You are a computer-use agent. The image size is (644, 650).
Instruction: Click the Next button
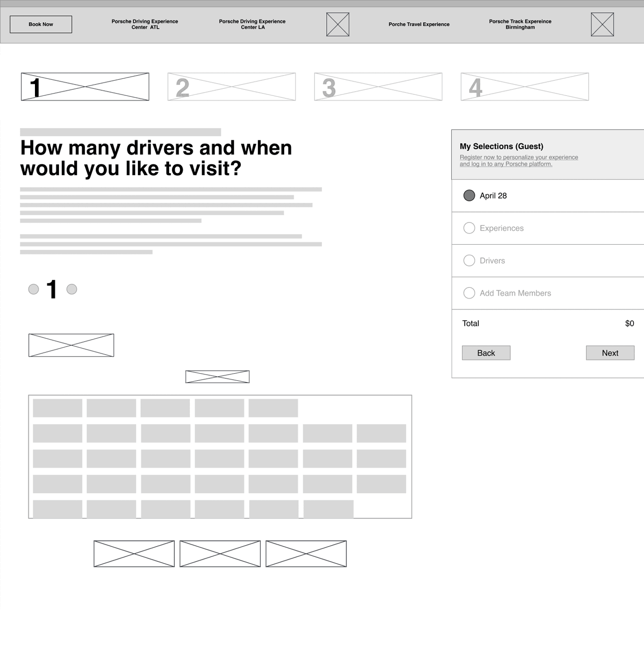(610, 353)
